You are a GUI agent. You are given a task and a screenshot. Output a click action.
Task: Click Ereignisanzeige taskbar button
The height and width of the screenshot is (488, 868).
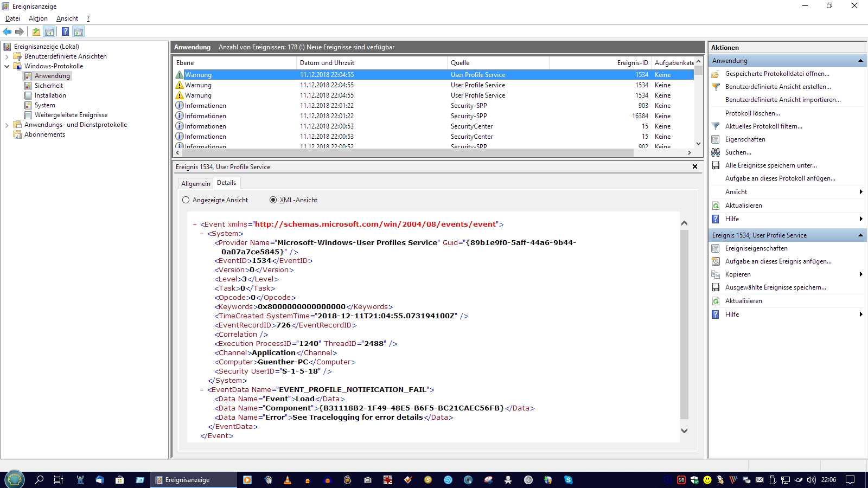(x=194, y=480)
